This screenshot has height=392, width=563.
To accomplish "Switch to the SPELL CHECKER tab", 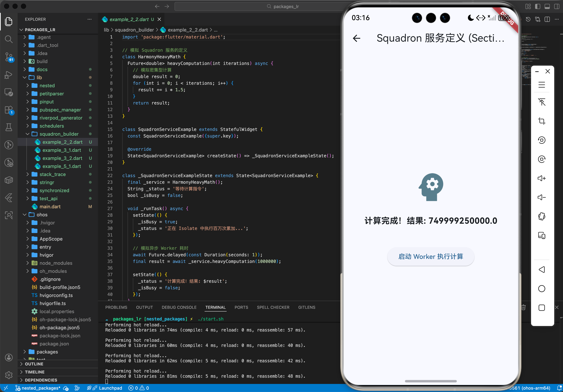I will point(273,307).
